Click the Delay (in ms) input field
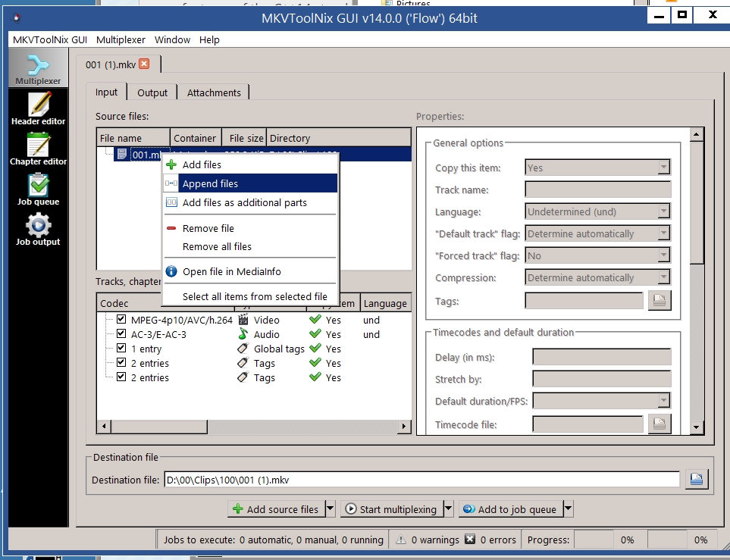The image size is (730, 560). (x=601, y=357)
